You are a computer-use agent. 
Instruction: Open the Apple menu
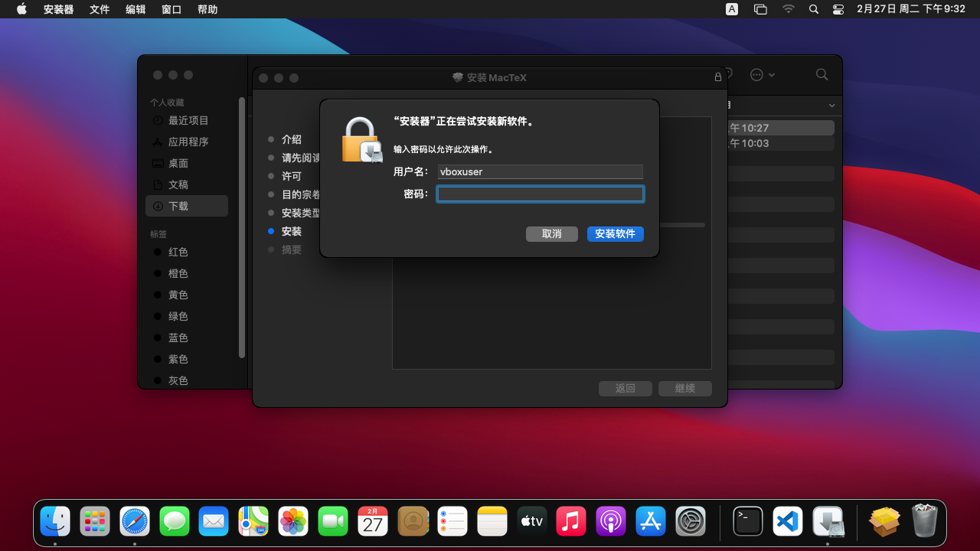21,9
